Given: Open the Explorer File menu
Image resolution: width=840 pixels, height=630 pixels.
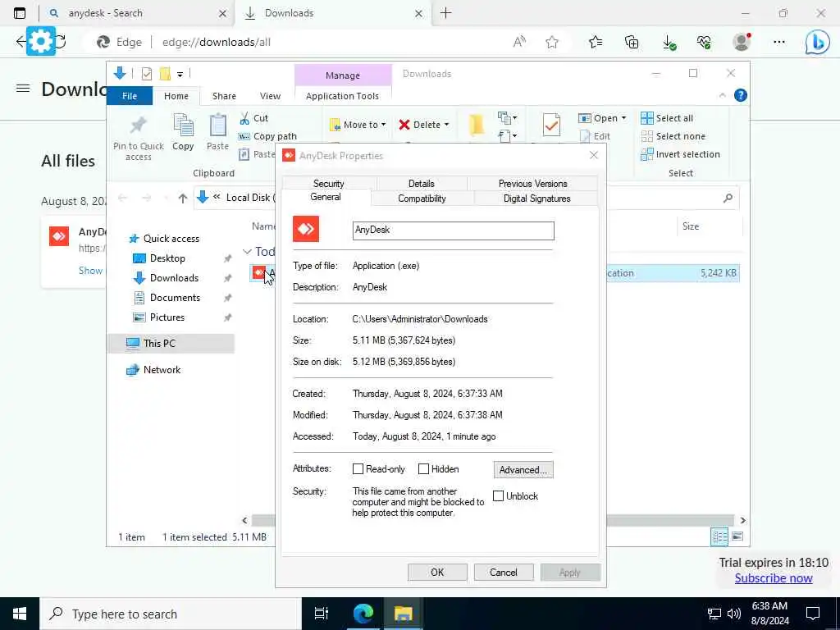Looking at the screenshot, I should click(x=130, y=96).
